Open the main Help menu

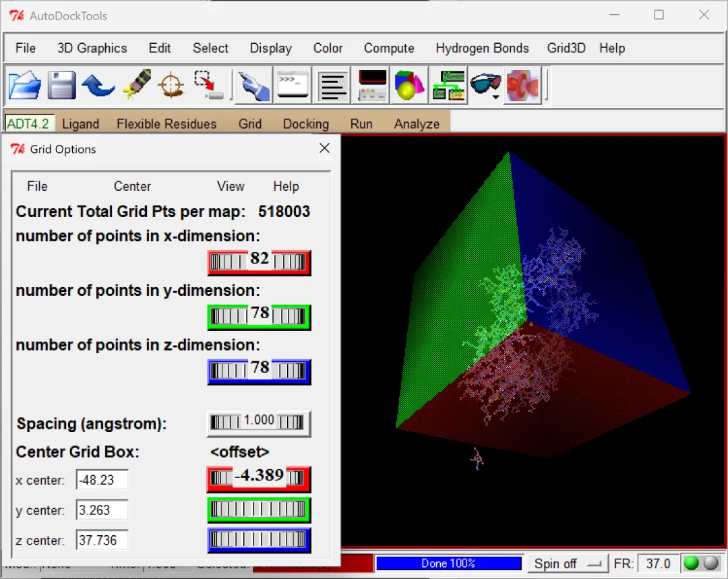click(x=612, y=48)
